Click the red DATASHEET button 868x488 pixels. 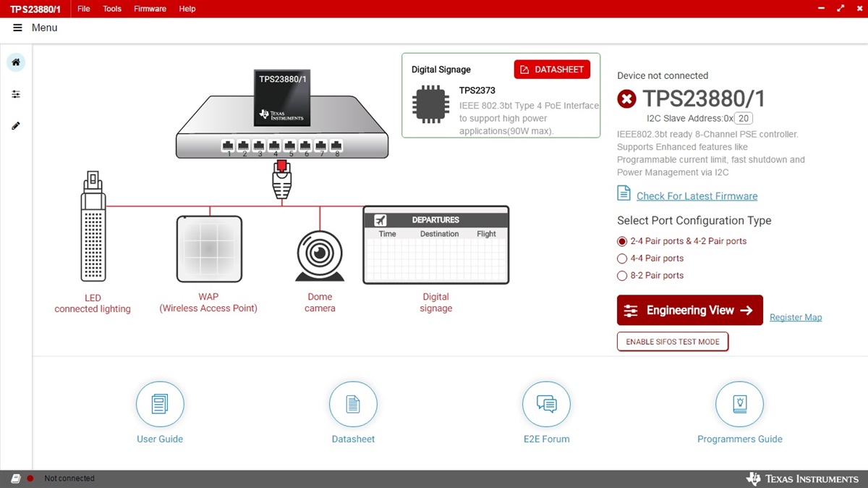tap(552, 70)
